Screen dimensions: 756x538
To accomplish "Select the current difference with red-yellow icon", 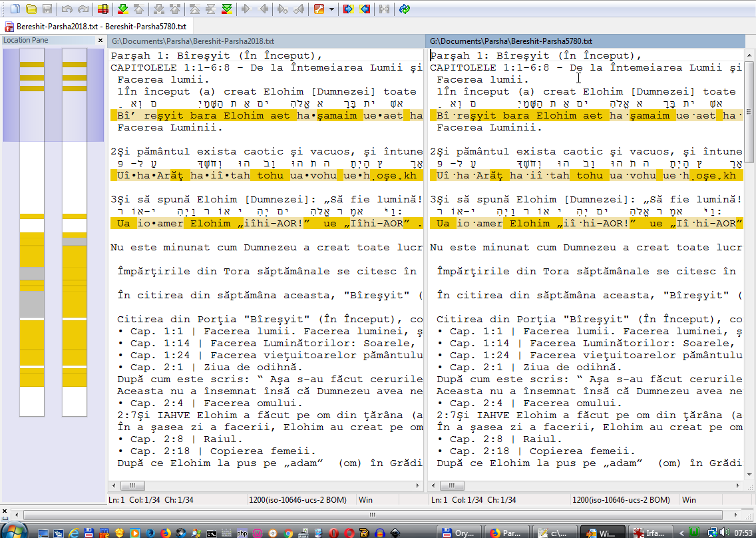I will pyautogui.click(x=102, y=9).
